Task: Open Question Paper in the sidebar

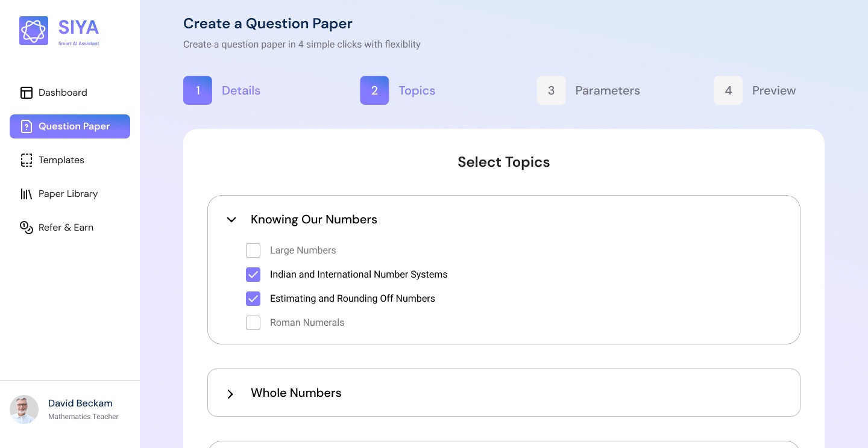Action: 70,126
